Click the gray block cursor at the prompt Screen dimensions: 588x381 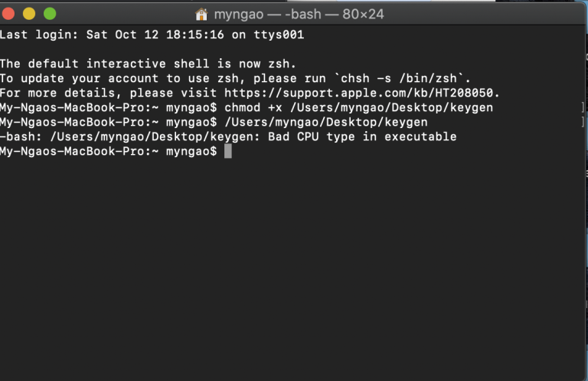[228, 151]
